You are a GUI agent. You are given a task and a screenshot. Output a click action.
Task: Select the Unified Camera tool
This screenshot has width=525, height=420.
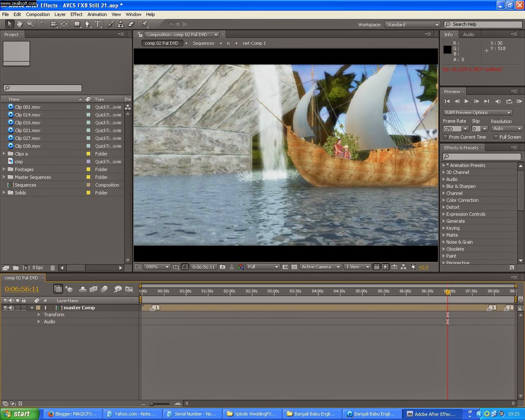54,24
